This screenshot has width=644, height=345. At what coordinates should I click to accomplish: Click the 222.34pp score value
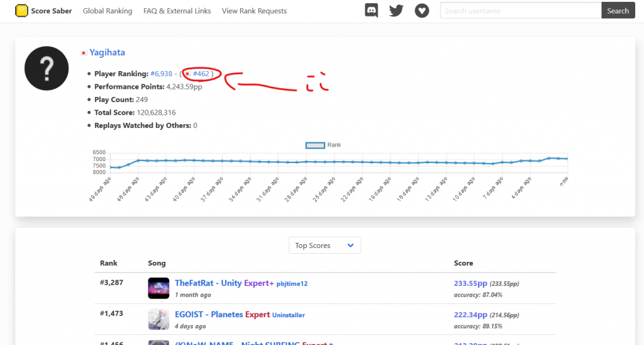pos(470,315)
